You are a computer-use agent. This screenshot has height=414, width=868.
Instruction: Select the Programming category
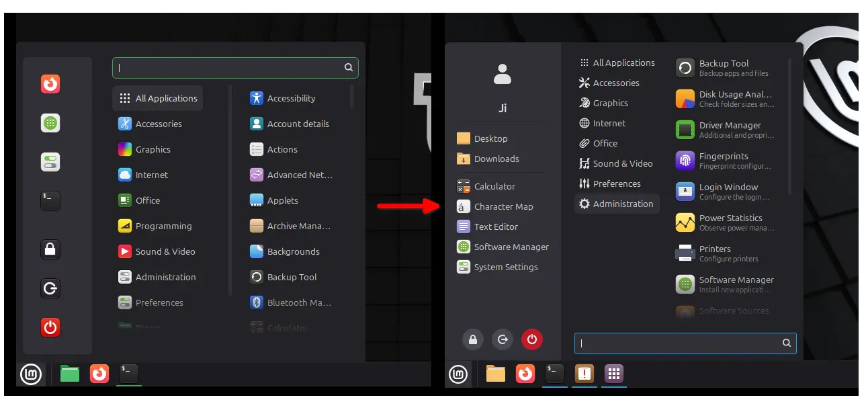163,226
